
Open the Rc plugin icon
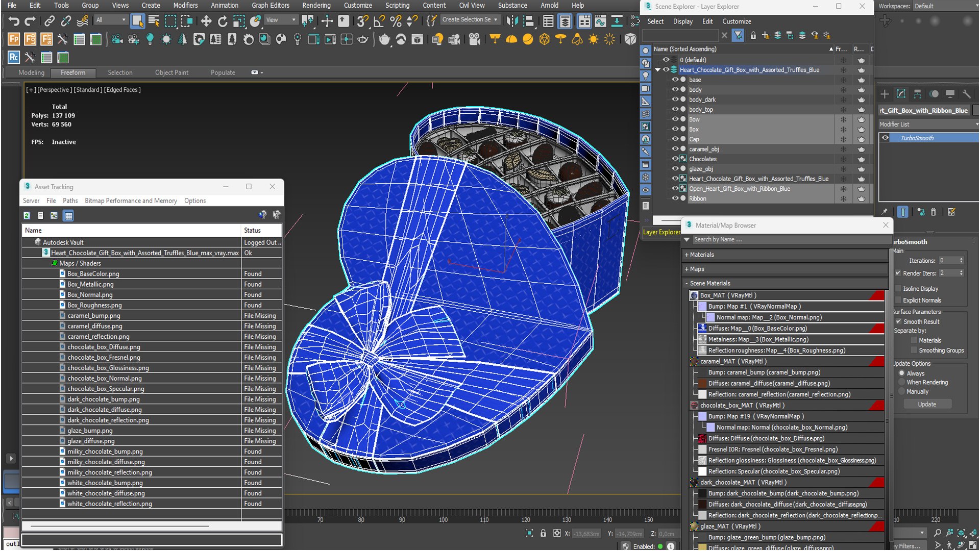(x=14, y=58)
